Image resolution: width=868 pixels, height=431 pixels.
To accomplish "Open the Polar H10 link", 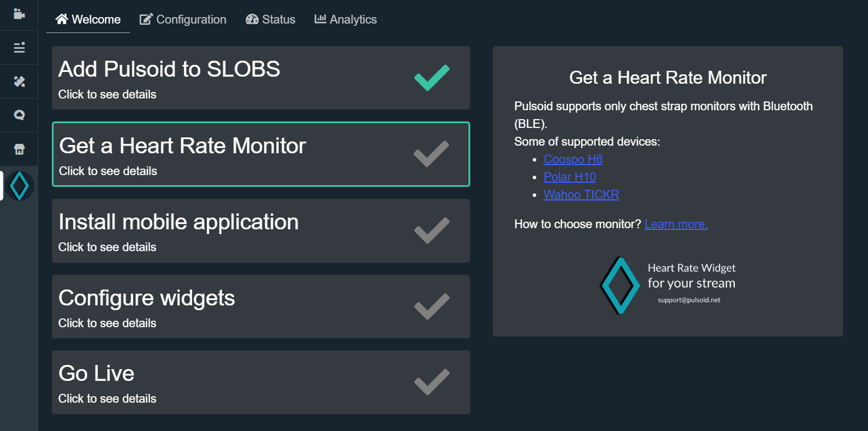I will (570, 177).
